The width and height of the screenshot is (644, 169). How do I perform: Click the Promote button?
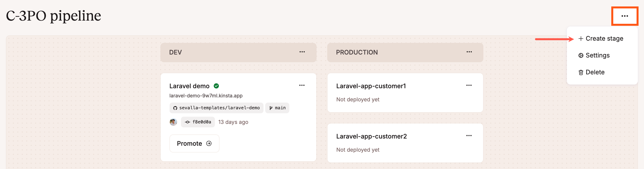[194, 143]
